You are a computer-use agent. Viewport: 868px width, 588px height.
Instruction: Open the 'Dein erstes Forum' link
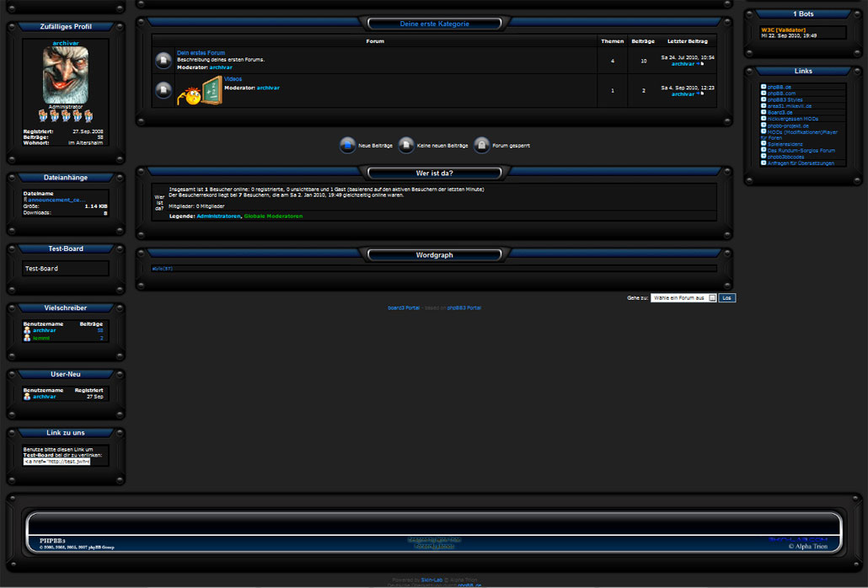click(x=201, y=53)
